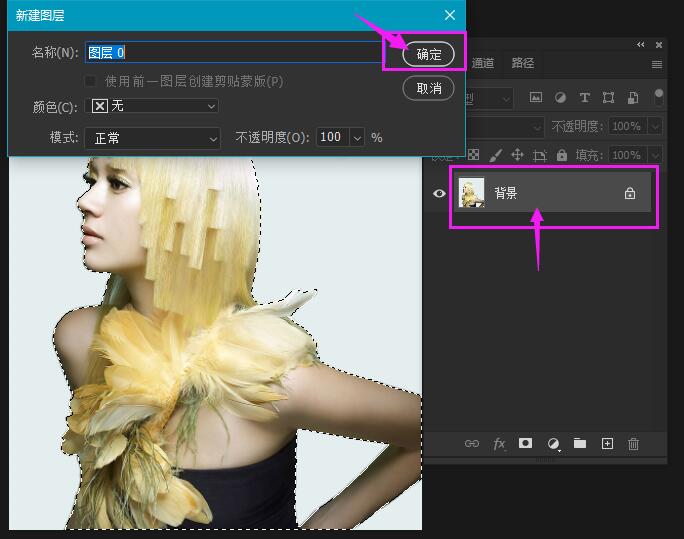Toggle the layer filter switch

coord(659,97)
